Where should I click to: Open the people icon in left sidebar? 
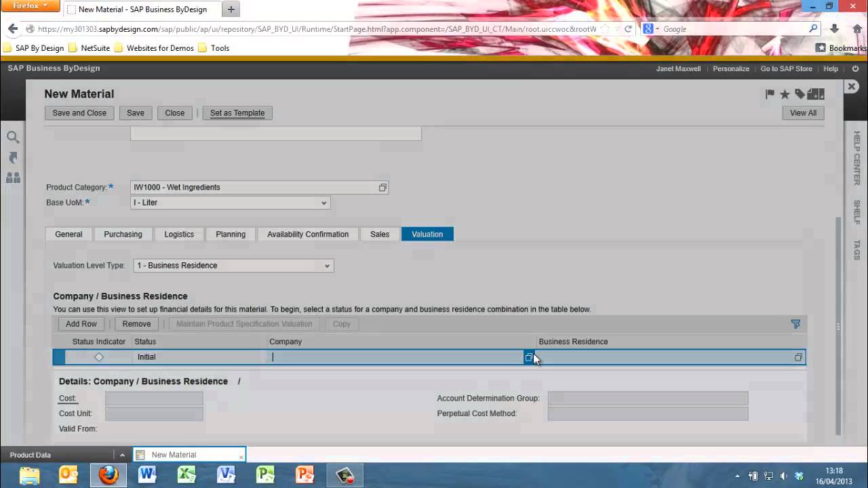tap(13, 178)
